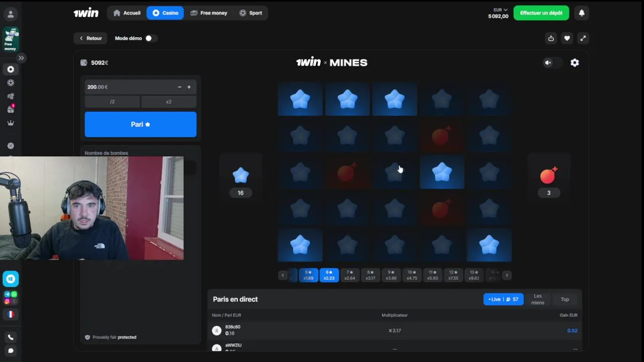The image size is (644, 362).
Task: Open the crown VIP icon in sidebar
Action: pyautogui.click(x=11, y=123)
